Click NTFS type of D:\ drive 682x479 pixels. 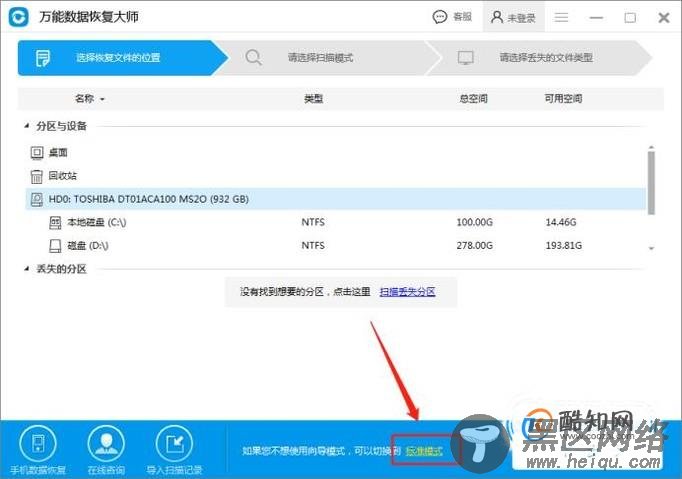point(313,246)
